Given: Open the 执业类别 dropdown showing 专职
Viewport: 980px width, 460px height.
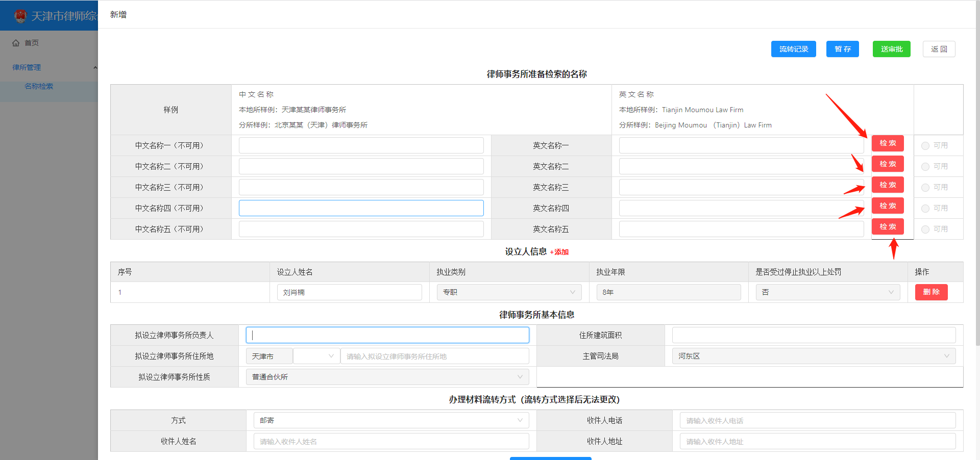Looking at the screenshot, I should [x=509, y=292].
